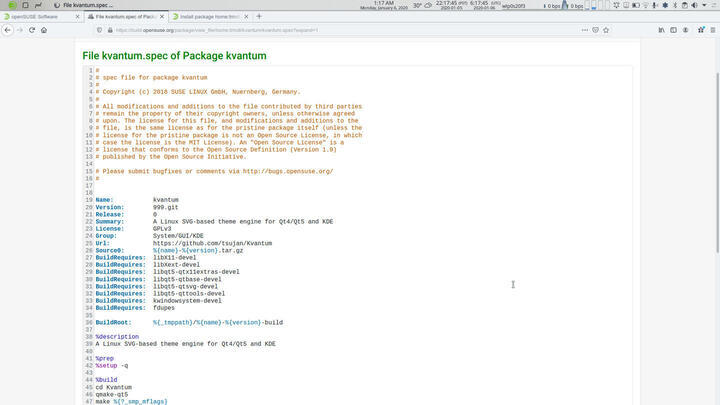
Task: Close the File kvantum.spec tab
Action: [162, 17]
